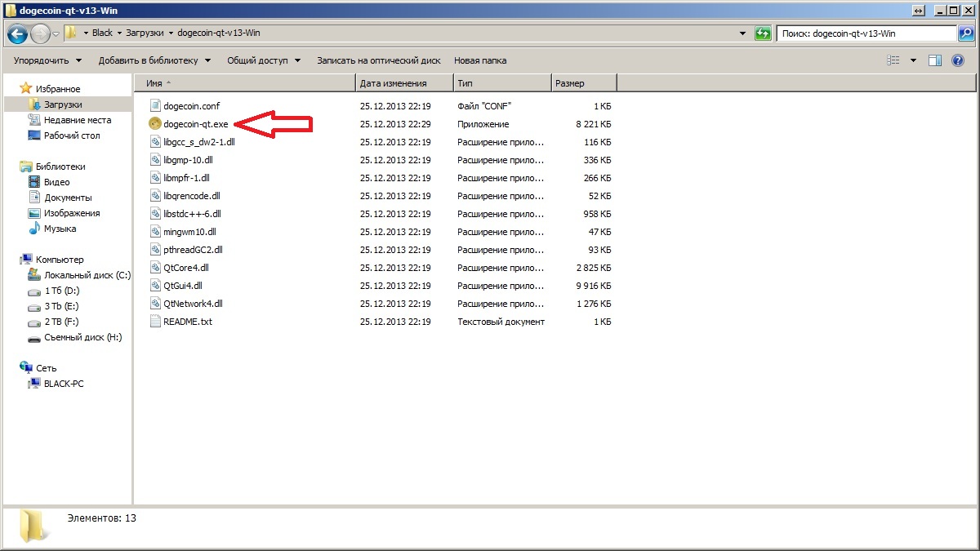Open the Добавить в библиотеку dropdown

154,60
